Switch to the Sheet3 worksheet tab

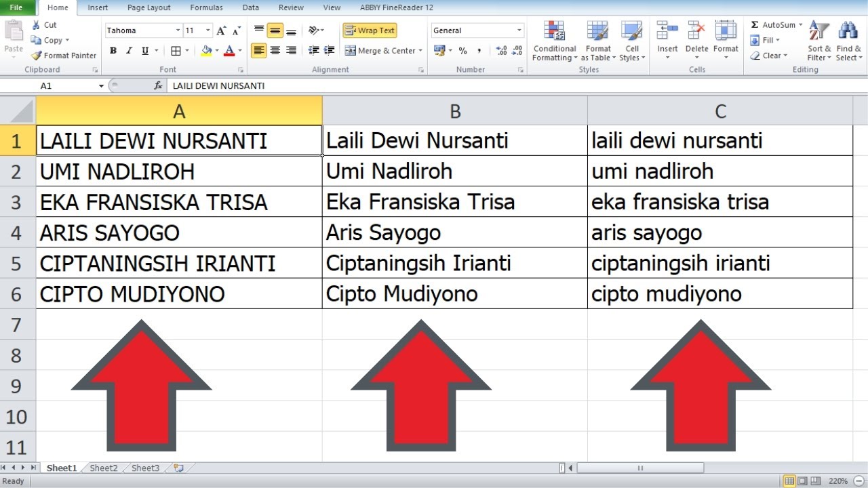pos(145,468)
